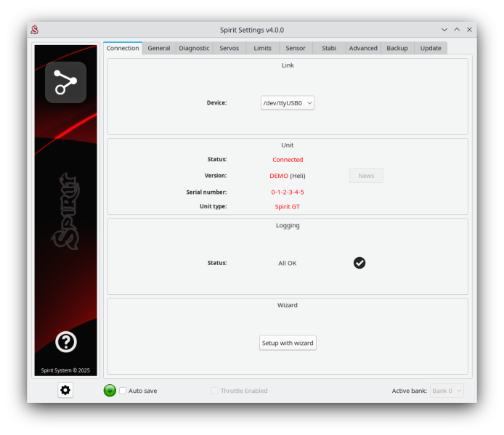Open the Backup tab
Screen dimensions: 504x435
click(397, 48)
